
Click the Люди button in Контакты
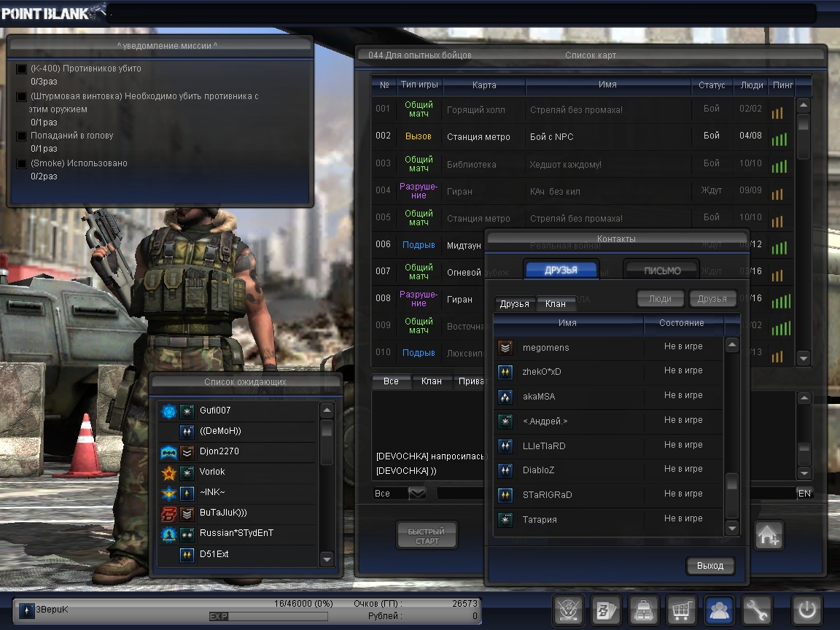(x=660, y=298)
